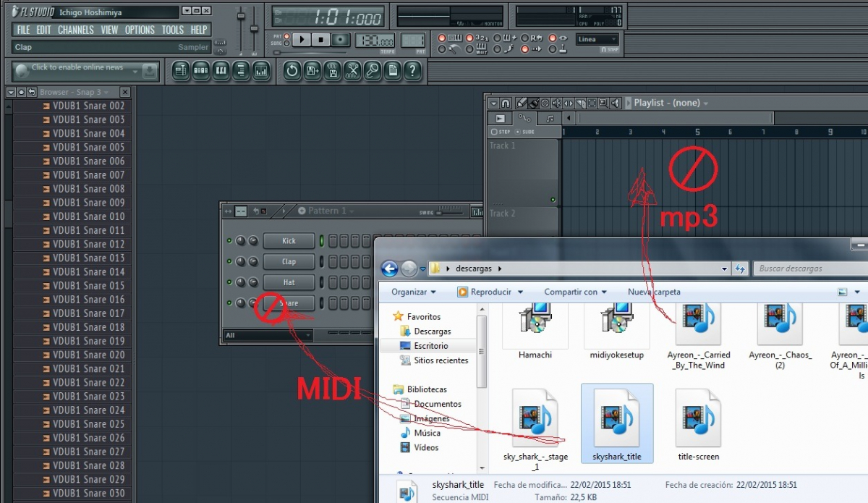The height and width of the screenshot is (503, 868).
Task: Click the Nueva carpeta button
Action: (654, 292)
